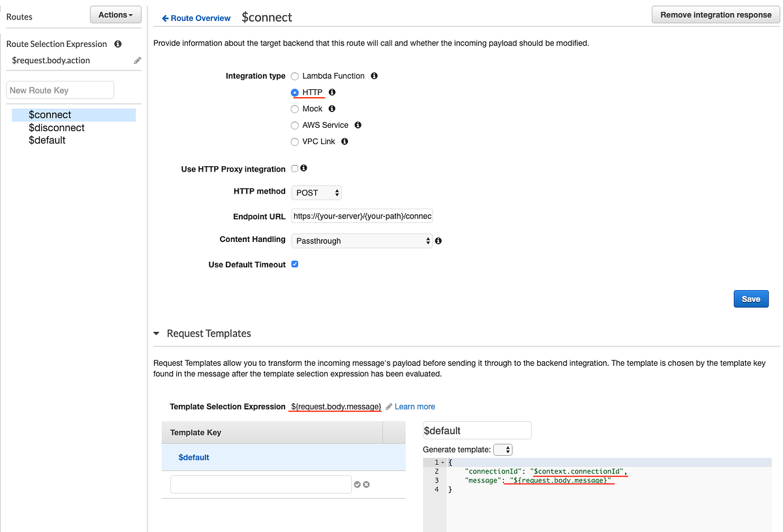Select the $default route
Viewport: 783px width, 532px height.
pyautogui.click(x=47, y=140)
